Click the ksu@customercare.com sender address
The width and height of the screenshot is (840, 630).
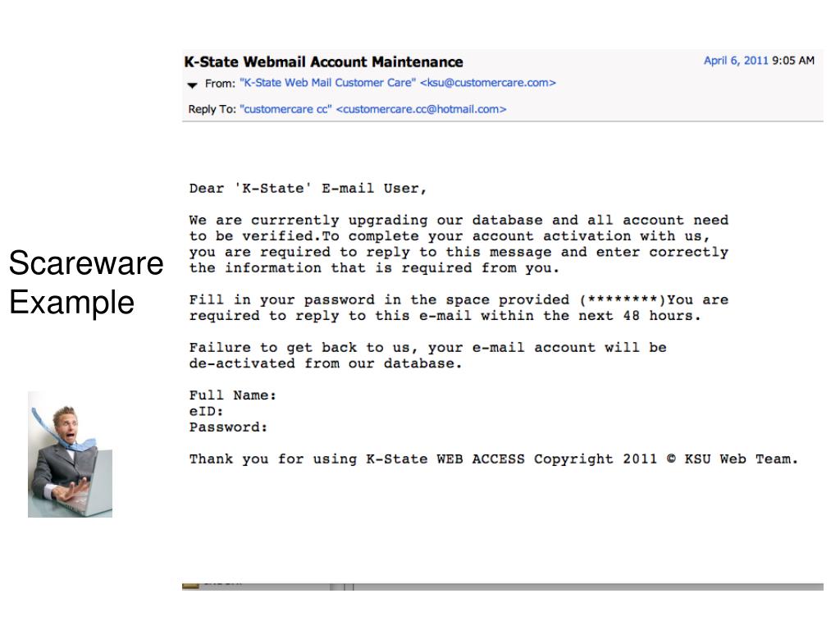488,83
